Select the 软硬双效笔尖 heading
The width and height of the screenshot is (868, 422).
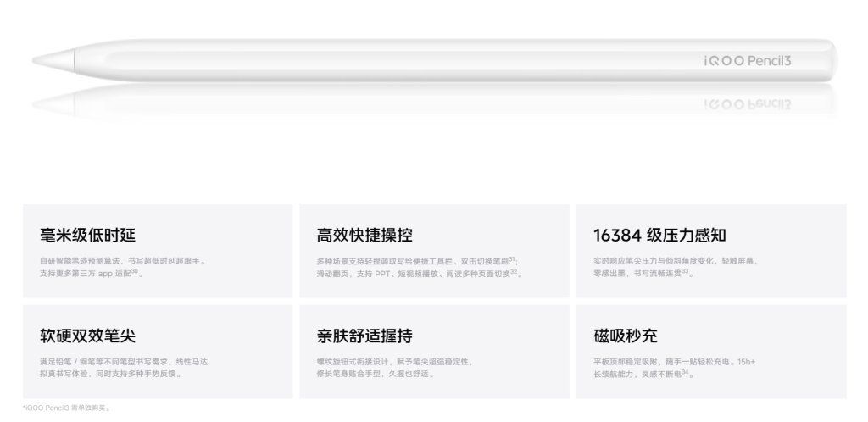[x=87, y=336]
